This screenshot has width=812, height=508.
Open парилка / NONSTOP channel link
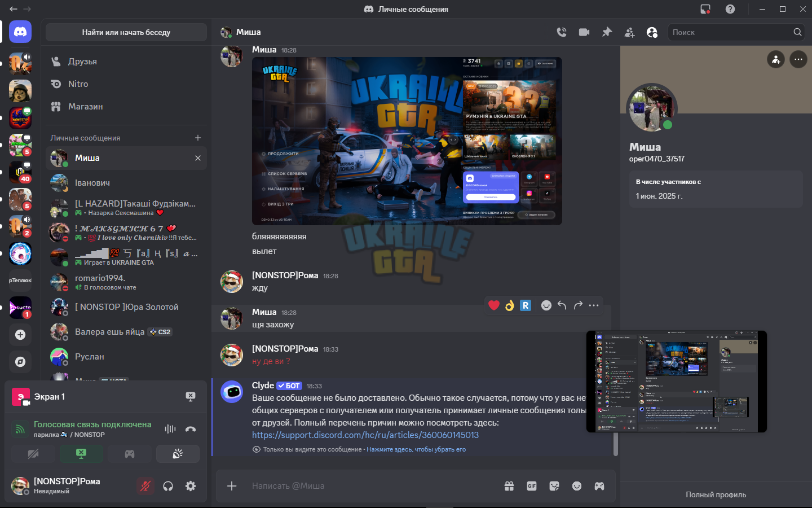(69, 435)
